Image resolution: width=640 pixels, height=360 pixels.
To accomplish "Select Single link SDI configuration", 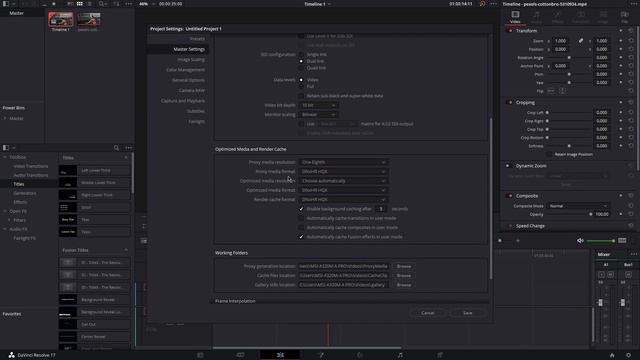I will (x=301, y=54).
